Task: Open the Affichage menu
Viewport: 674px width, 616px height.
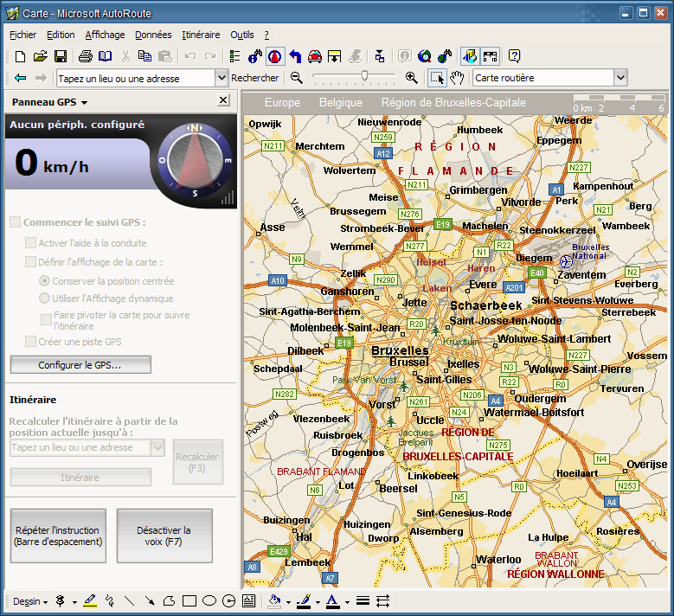Action: (x=105, y=35)
